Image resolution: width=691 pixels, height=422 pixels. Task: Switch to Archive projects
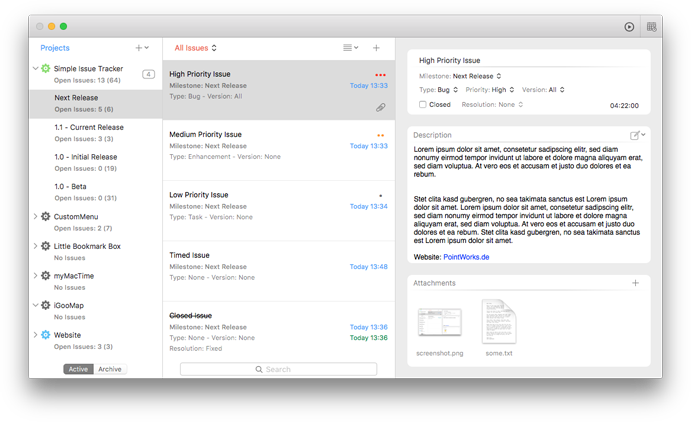pyautogui.click(x=110, y=369)
